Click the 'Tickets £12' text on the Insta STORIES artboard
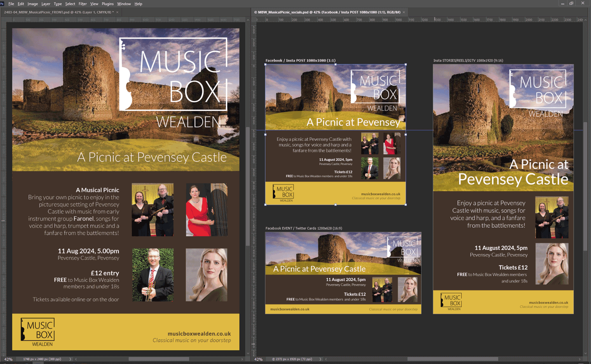 513,268
